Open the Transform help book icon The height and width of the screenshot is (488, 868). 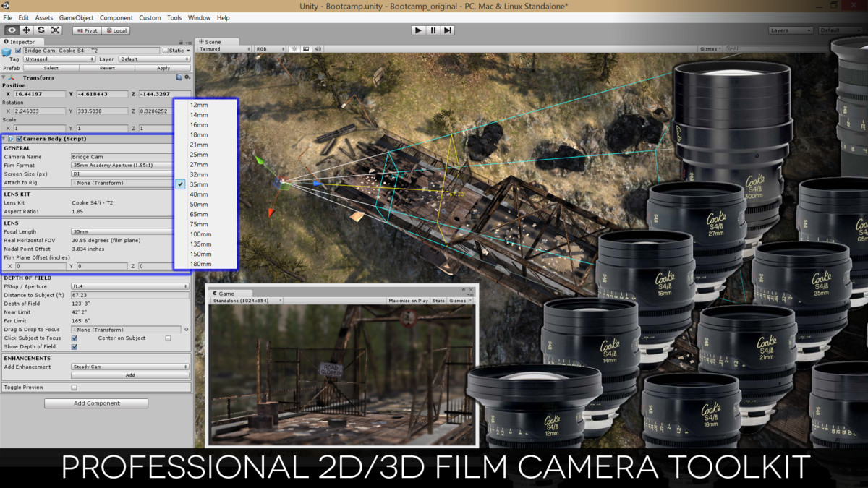pyautogui.click(x=179, y=77)
